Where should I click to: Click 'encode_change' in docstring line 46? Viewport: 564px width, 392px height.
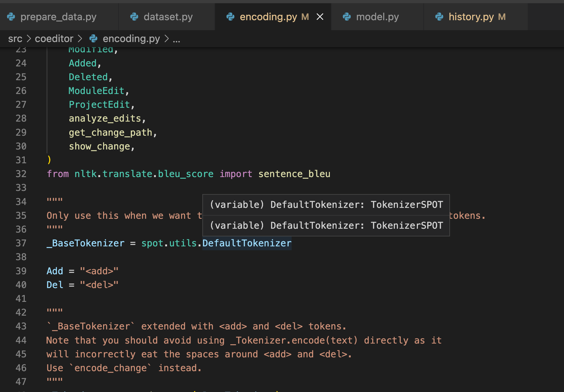pyautogui.click(x=110, y=368)
